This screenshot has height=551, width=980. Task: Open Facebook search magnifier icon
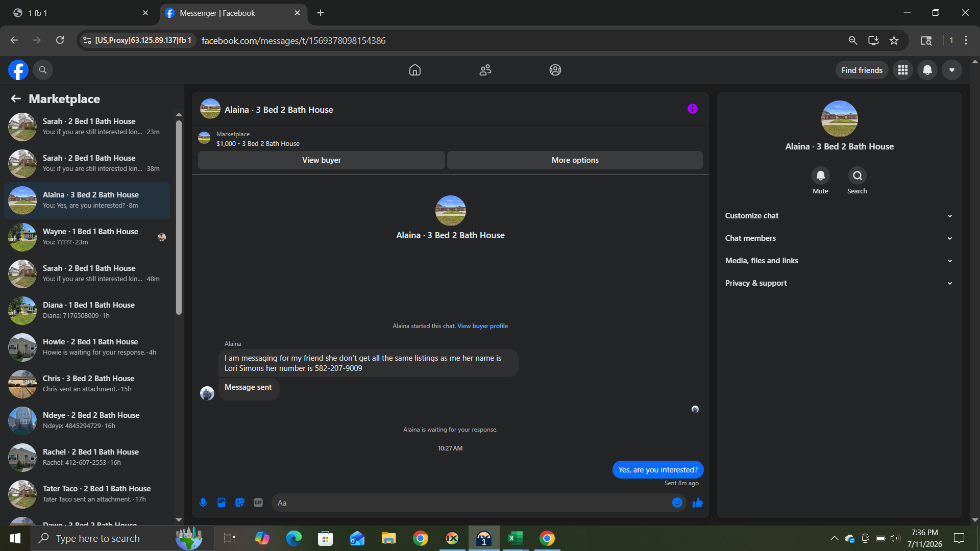pos(43,70)
